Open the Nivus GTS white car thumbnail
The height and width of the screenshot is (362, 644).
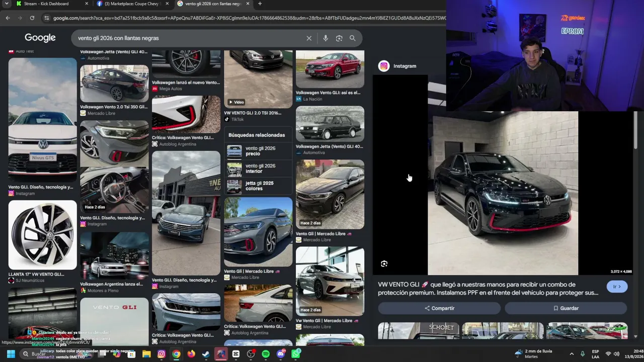tap(43, 120)
